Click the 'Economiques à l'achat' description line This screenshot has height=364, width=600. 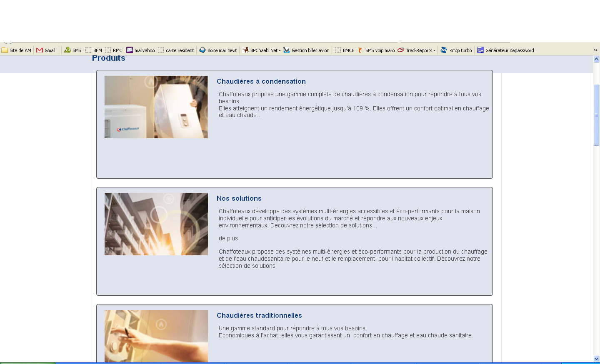click(x=346, y=335)
